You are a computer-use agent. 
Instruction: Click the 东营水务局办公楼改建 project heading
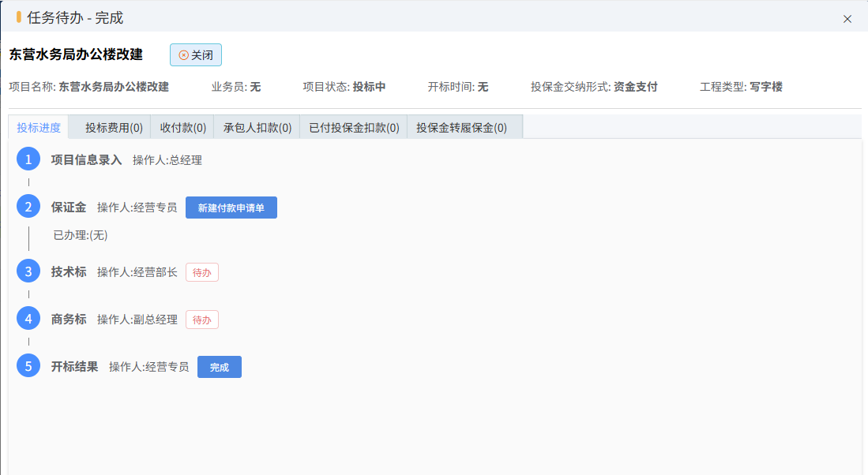76,54
